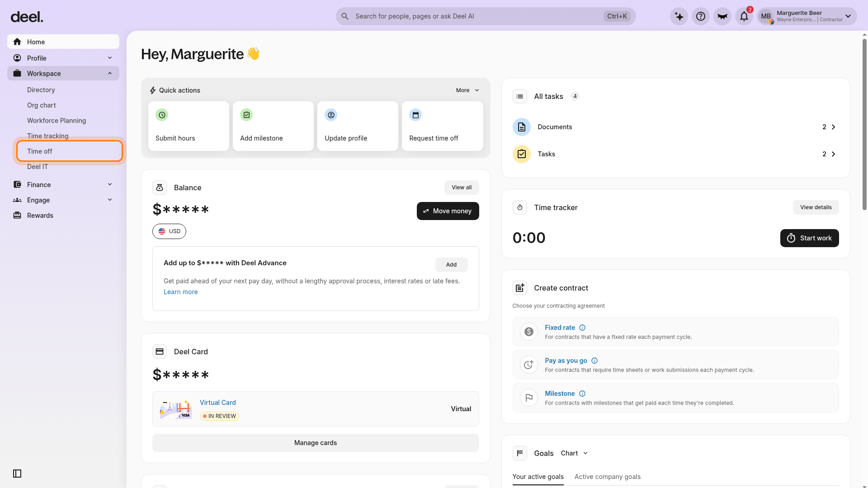Image resolution: width=868 pixels, height=488 pixels.
Task: Open Directory in Workspace menu
Action: pos(41,90)
